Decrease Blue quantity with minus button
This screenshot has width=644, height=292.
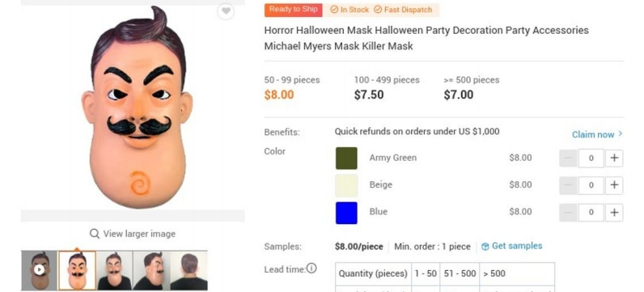click(569, 212)
